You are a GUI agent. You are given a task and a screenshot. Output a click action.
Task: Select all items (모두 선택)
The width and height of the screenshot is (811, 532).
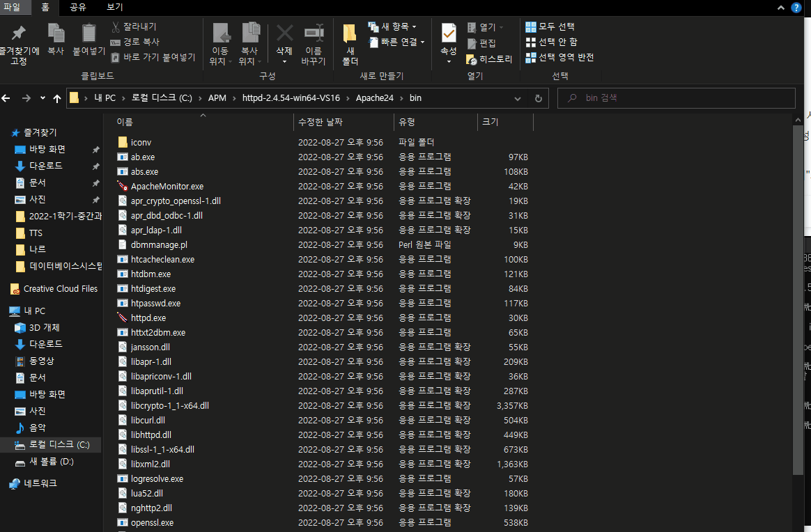pos(550,26)
